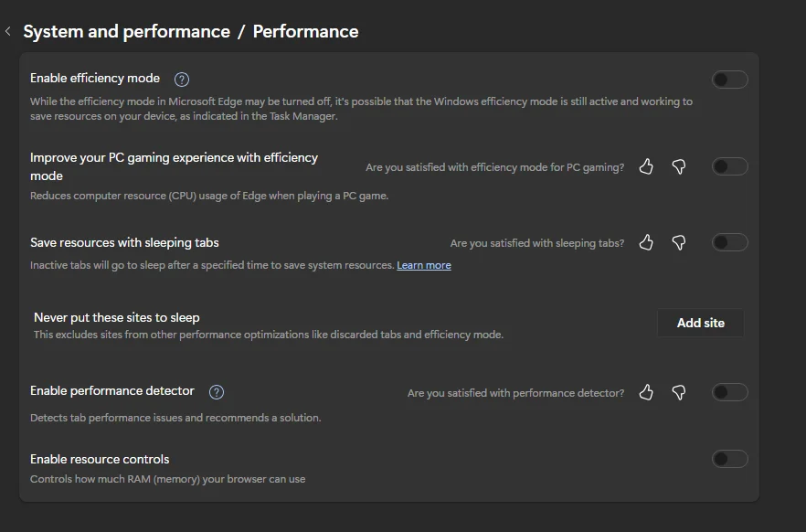Open the Learn more link
This screenshot has width=806, height=532.
(424, 265)
